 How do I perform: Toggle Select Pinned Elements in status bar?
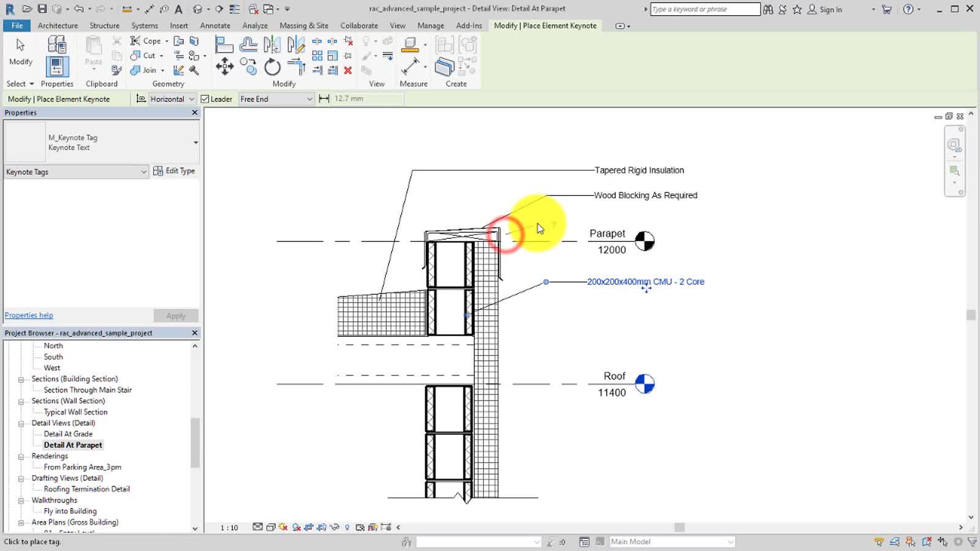coord(911,541)
